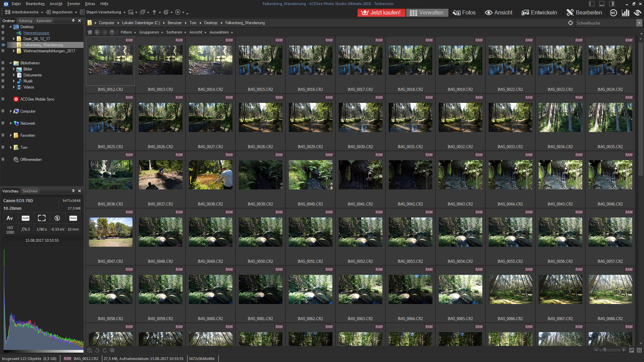644x362 pixels.
Task: Click the play circle toolbar icon
Action: coord(178,12)
